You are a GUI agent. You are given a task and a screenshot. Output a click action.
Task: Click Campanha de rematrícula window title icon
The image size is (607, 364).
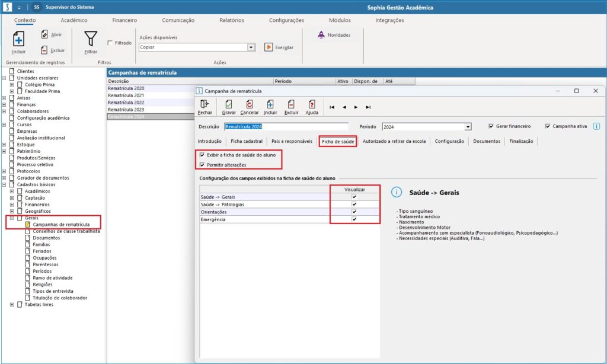[x=199, y=91]
